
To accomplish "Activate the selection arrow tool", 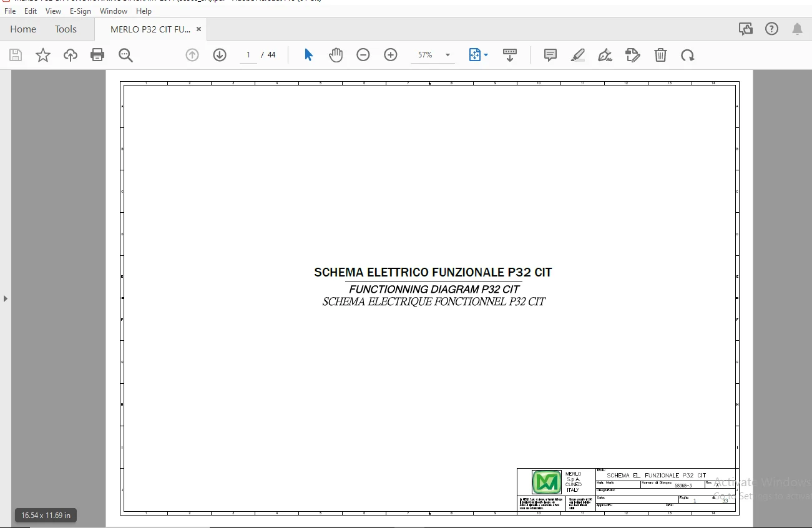I will [308, 55].
